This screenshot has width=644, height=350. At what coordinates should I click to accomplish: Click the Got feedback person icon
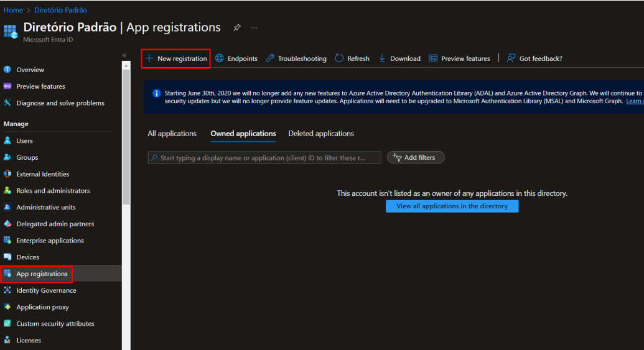(511, 58)
